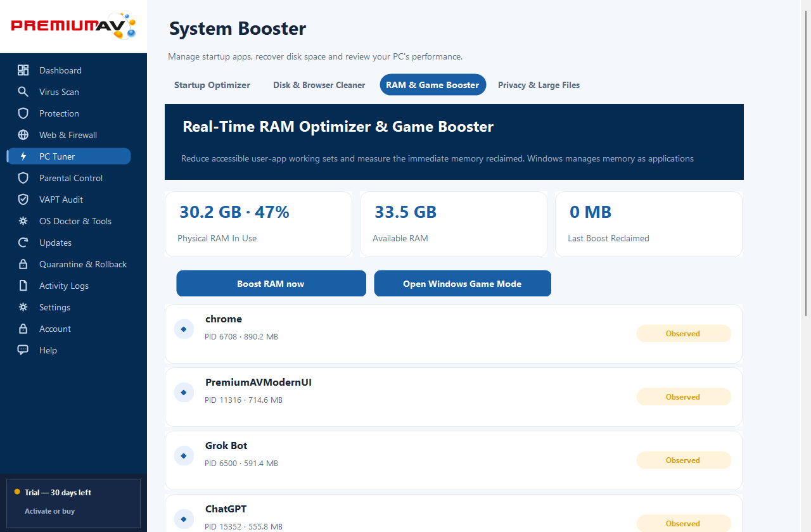Click the 33.5 GB Available RAM value
This screenshot has height=532, width=811.
(405, 212)
